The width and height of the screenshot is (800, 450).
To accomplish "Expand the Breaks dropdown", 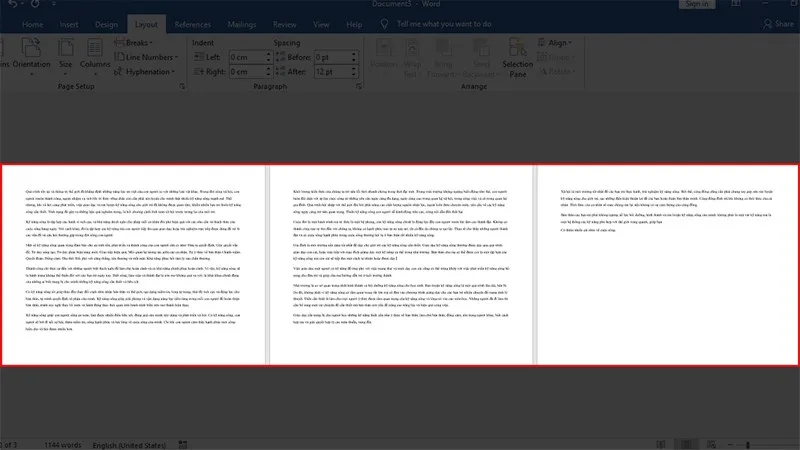I will [x=134, y=43].
